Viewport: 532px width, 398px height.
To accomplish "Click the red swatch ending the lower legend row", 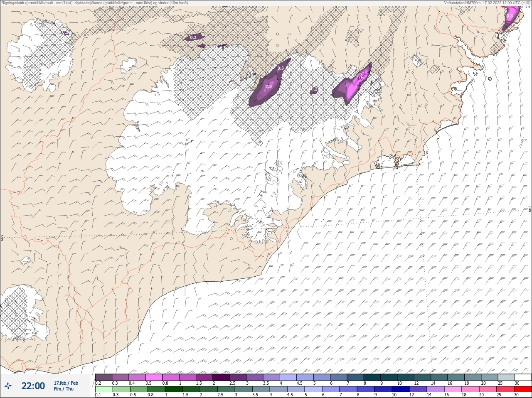I will click(523, 389).
